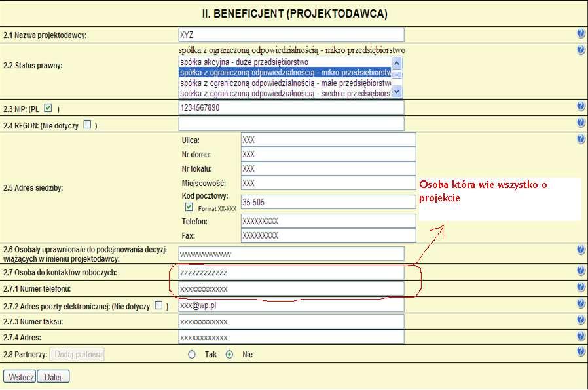The width and height of the screenshot is (588, 390).
Task: Click the Ulica input field
Action: point(329,140)
